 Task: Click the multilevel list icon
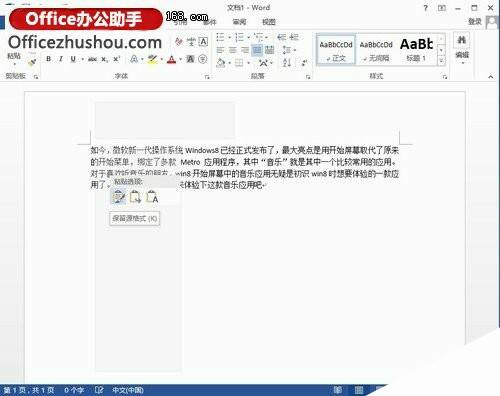pos(258,37)
